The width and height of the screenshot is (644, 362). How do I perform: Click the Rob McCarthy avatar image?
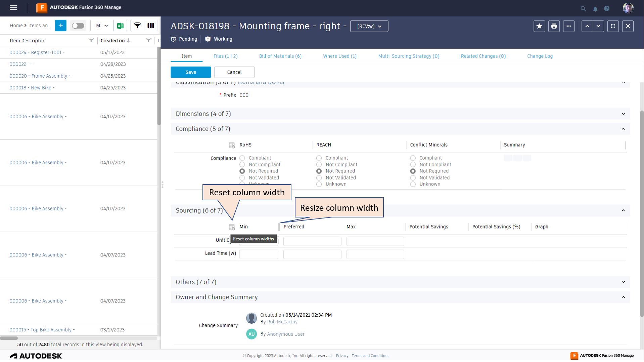click(251, 318)
